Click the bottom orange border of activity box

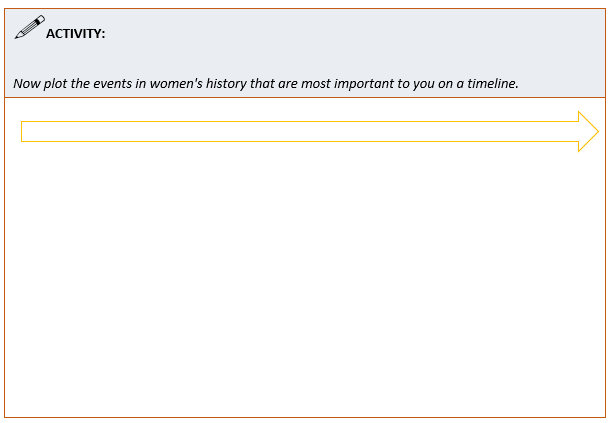300,417
